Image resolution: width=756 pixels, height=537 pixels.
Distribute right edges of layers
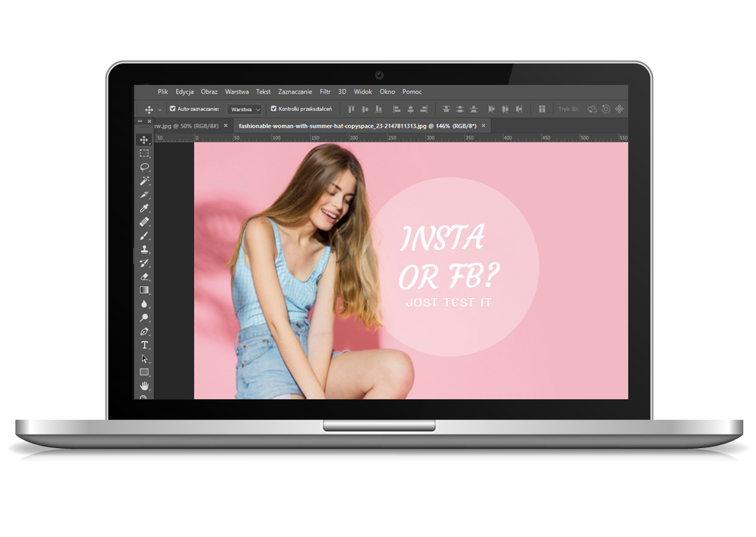coord(518,109)
